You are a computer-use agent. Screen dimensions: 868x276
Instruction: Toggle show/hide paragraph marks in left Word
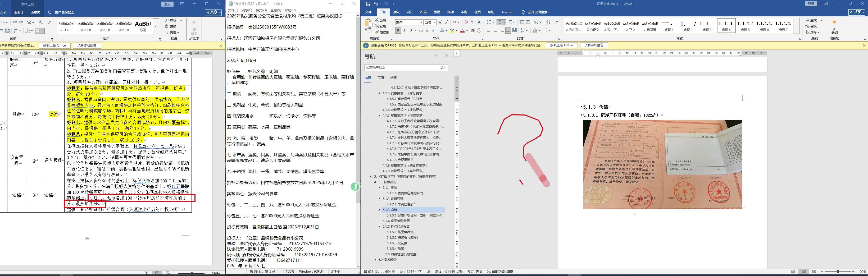[x=49, y=22]
